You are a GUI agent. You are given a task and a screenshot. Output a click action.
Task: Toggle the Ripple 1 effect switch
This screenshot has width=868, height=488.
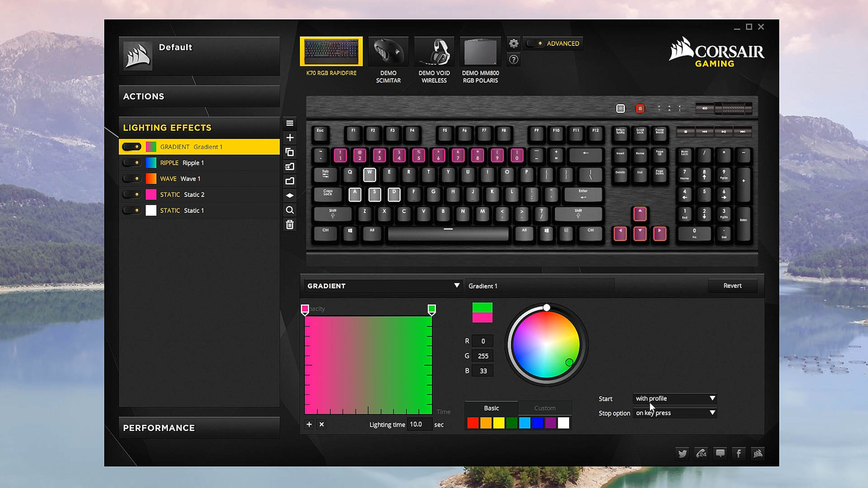132,163
